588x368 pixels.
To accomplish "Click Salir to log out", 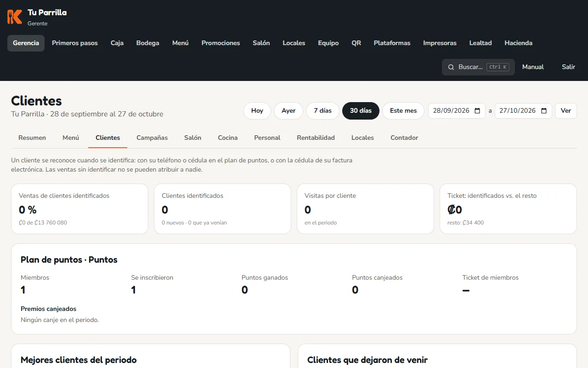I will [569, 67].
